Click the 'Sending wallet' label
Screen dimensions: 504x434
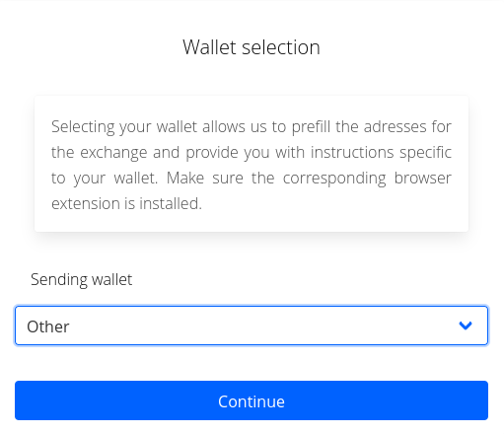pos(81,280)
